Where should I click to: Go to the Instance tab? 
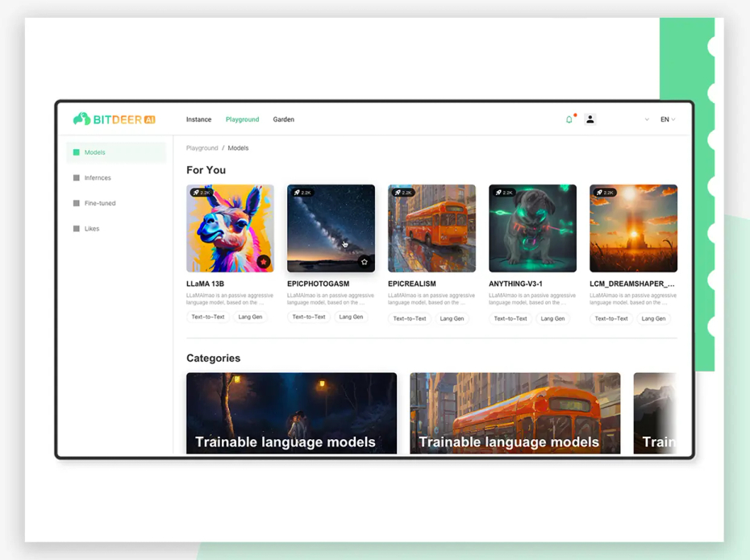point(198,119)
